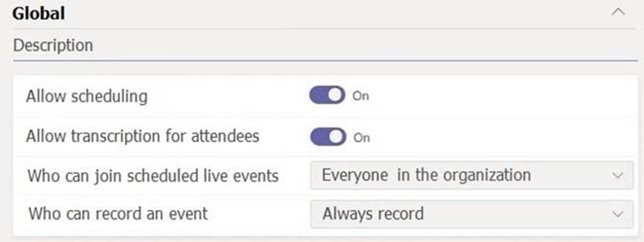Viewport: 644px width, 242px height.
Task: Select the Allow scheduling label
Action: 87,96
